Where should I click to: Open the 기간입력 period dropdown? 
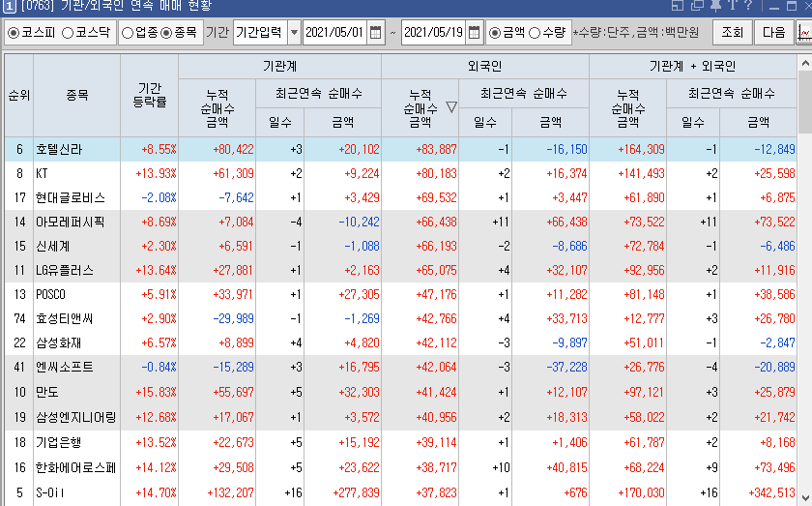pyautogui.click(x=294, y=32)
